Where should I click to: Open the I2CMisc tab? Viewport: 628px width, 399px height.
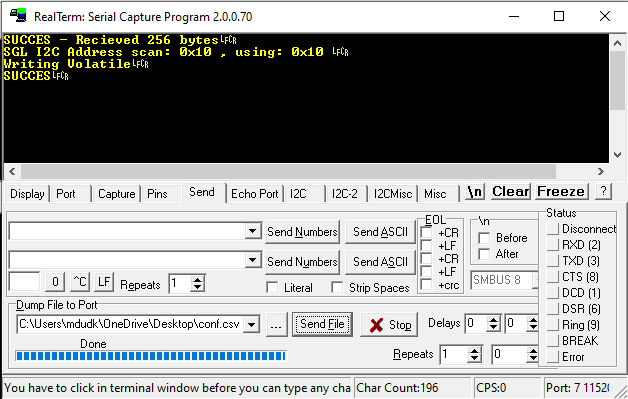(x=392, y=194)
